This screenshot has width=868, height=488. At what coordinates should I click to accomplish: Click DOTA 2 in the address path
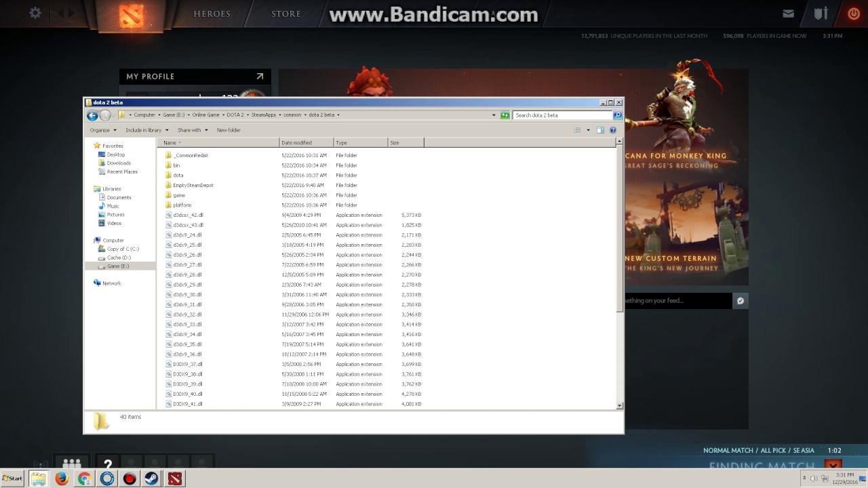(235, 115)
